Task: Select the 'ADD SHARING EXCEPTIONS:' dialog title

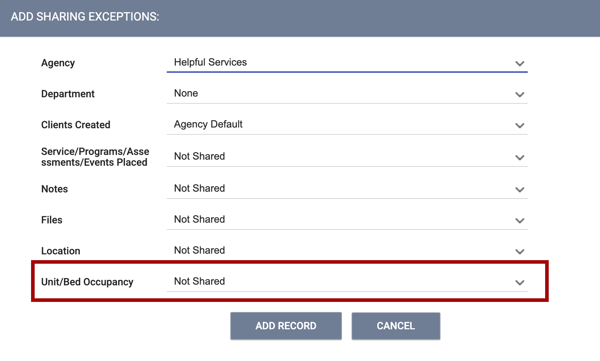Action: [x=85, y=17]
